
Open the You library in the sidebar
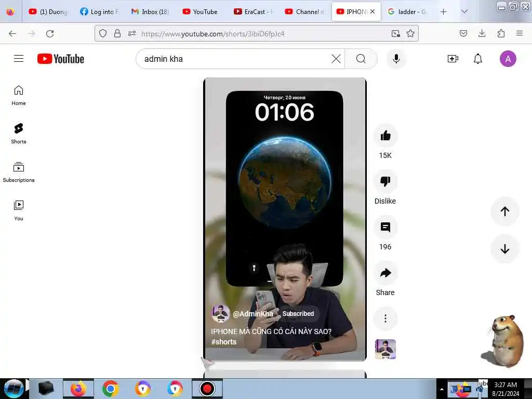click(19, 210)
